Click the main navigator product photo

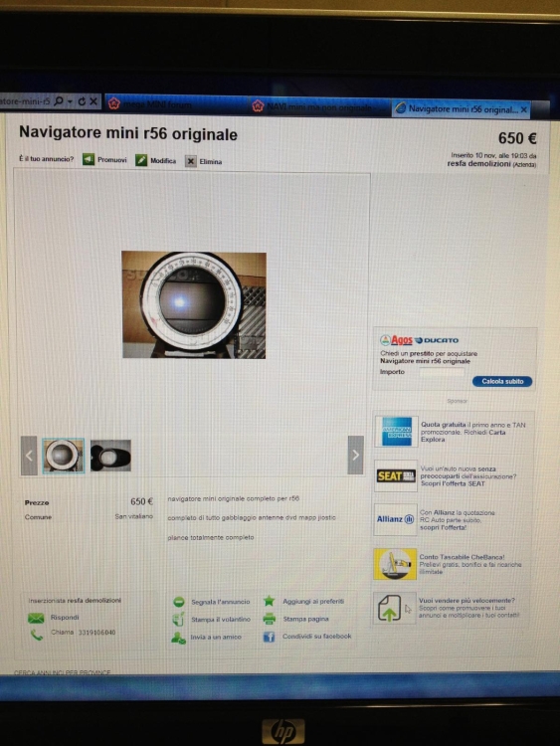tap(194, 305)
